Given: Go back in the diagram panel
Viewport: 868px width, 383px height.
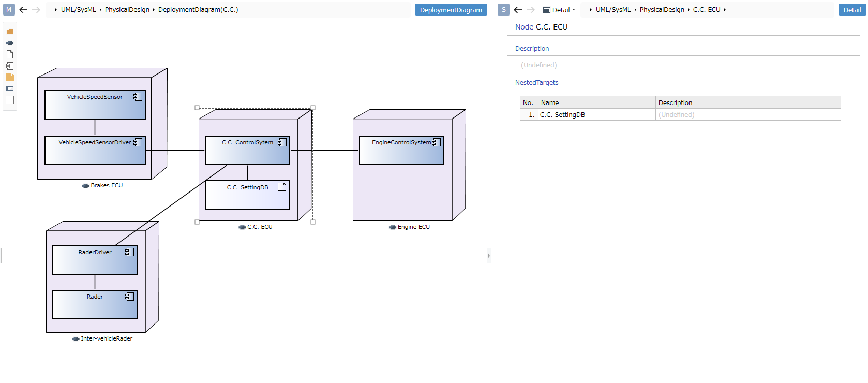Looking at the screenshot, I should (x=23, y=10).
